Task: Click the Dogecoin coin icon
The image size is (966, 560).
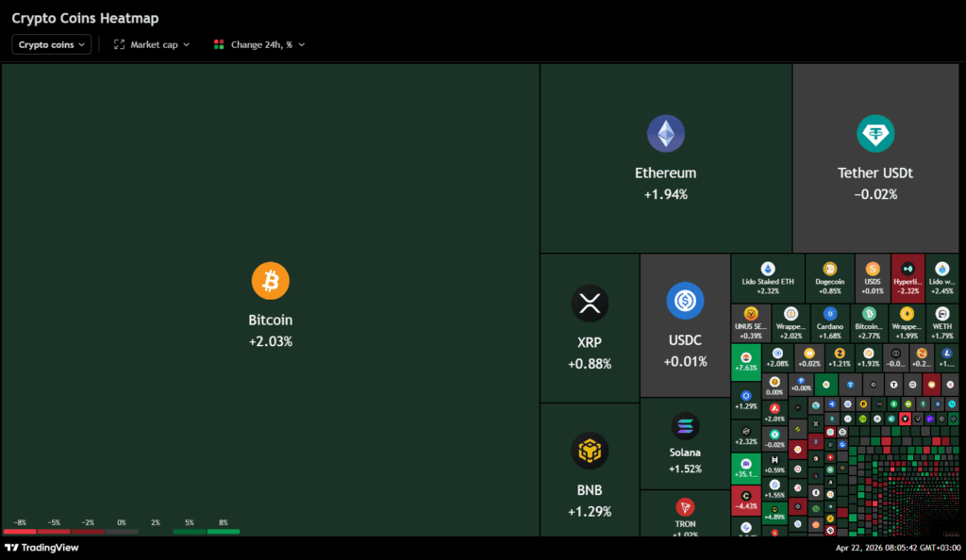Action: 829,269
